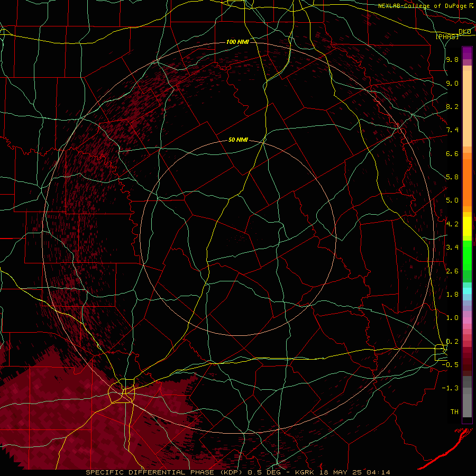Image resolution: width=476 pixels, height=476 pixels.
Task: Click the 5.0 scale value
Action: click(452, 200)
